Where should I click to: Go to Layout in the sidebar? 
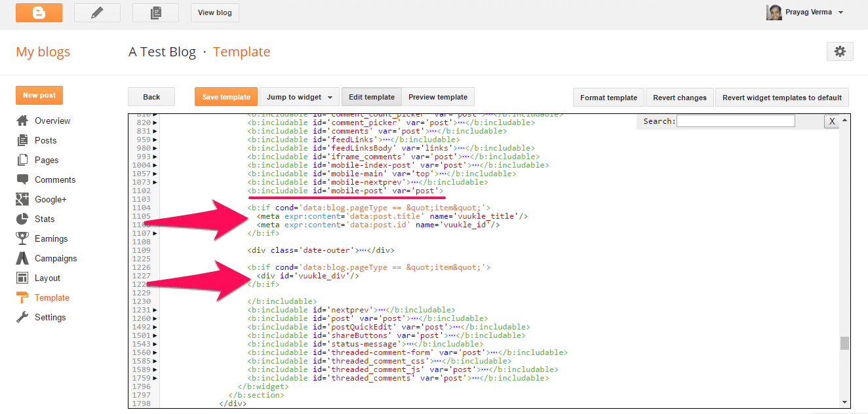47,278
